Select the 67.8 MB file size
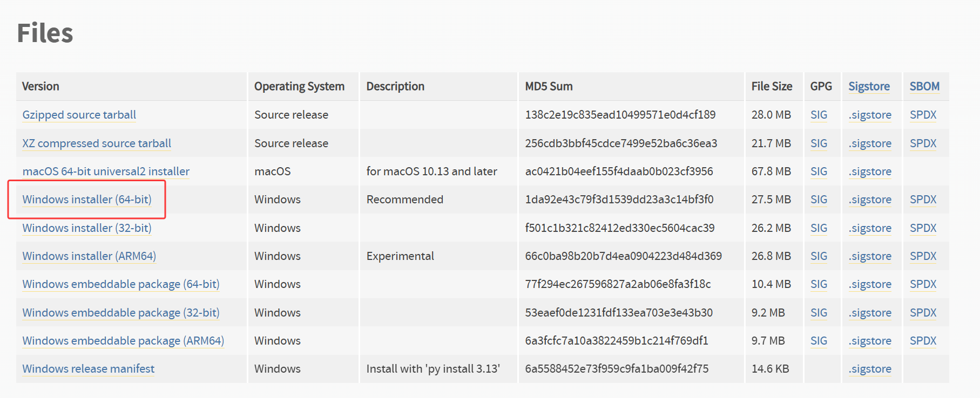 click(x=771, y=171)
